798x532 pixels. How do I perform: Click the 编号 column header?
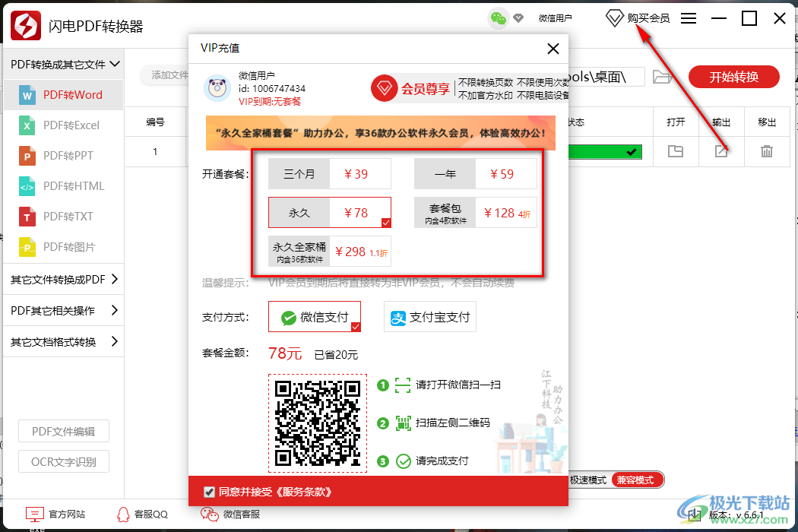pos(155,122)
